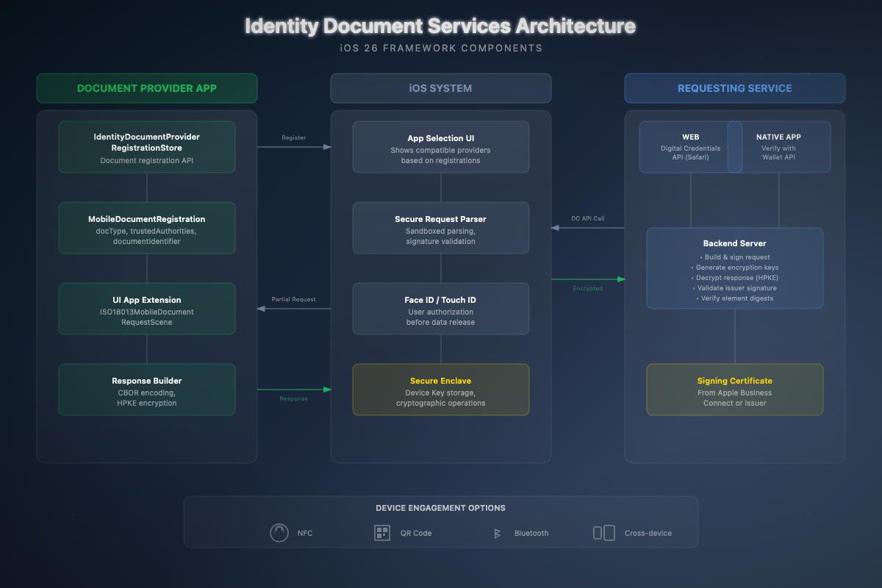Screen dimensions: 882x588
Task: Select the NFC engagement icon
Action: [x=279, y=532]
